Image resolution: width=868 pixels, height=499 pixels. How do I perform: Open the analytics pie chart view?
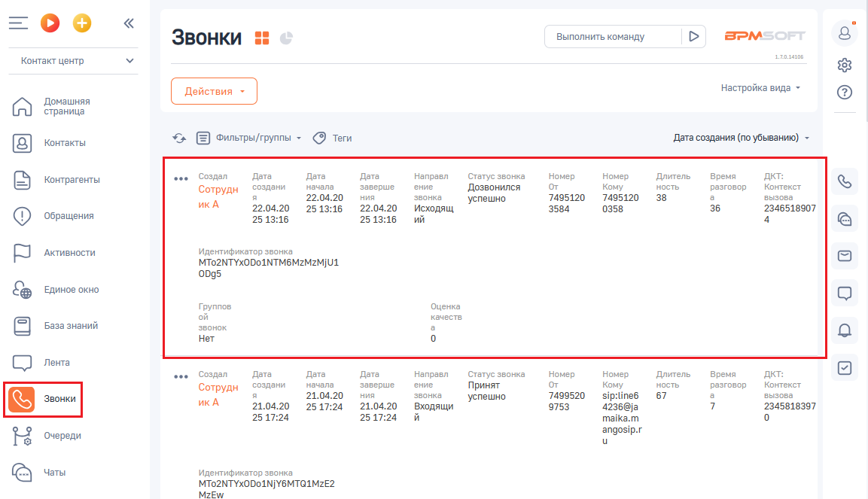(x=286, y=38)
